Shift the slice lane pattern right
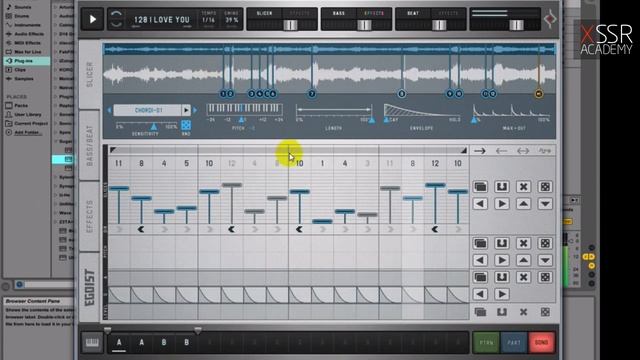 (x=502, y=204)
